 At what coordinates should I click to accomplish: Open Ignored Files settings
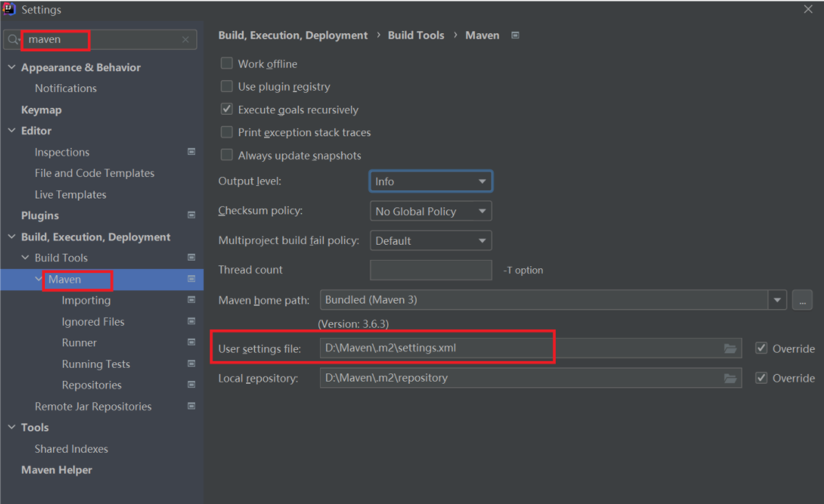pos(93,321)
